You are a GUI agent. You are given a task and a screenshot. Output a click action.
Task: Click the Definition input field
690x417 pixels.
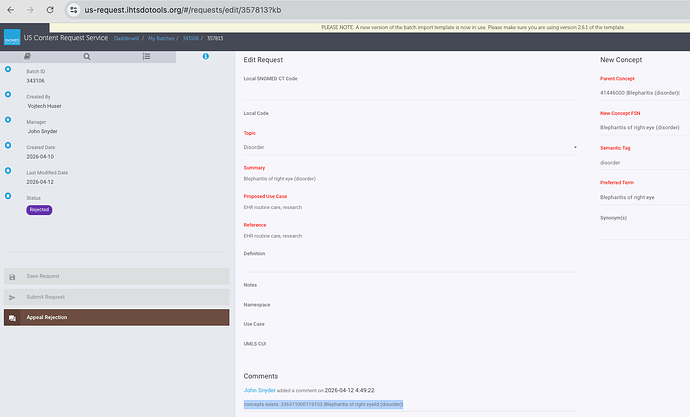[410, 265]
